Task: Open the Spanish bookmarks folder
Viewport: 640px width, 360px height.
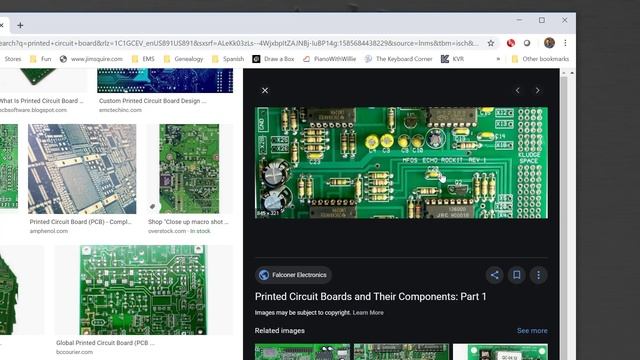Action: [228, 59]
